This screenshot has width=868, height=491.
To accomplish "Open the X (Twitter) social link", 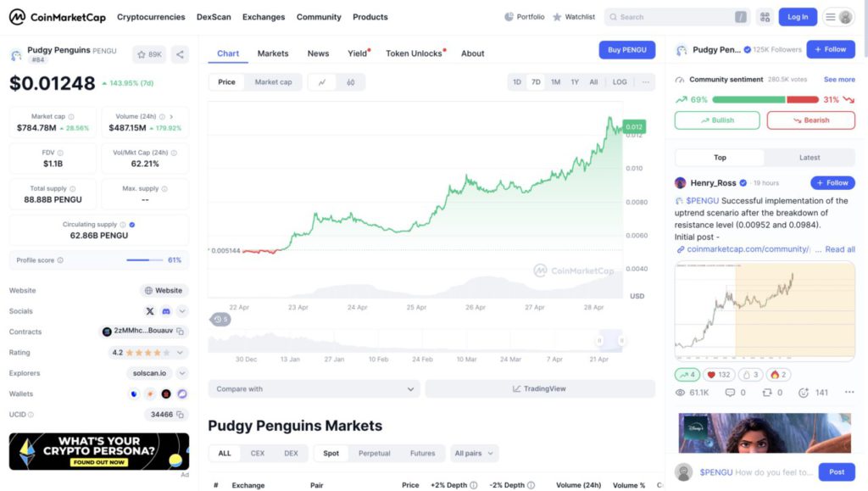I will tap(150, 311).
